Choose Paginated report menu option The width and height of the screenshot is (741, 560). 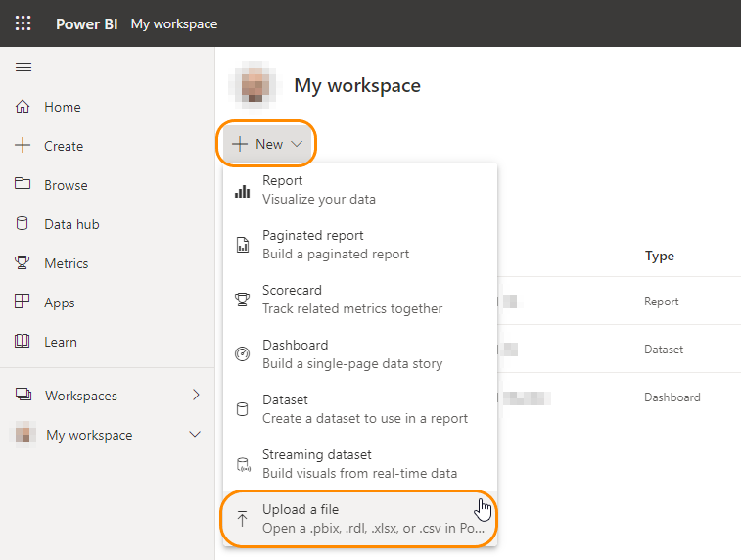[x=336, y=245]
